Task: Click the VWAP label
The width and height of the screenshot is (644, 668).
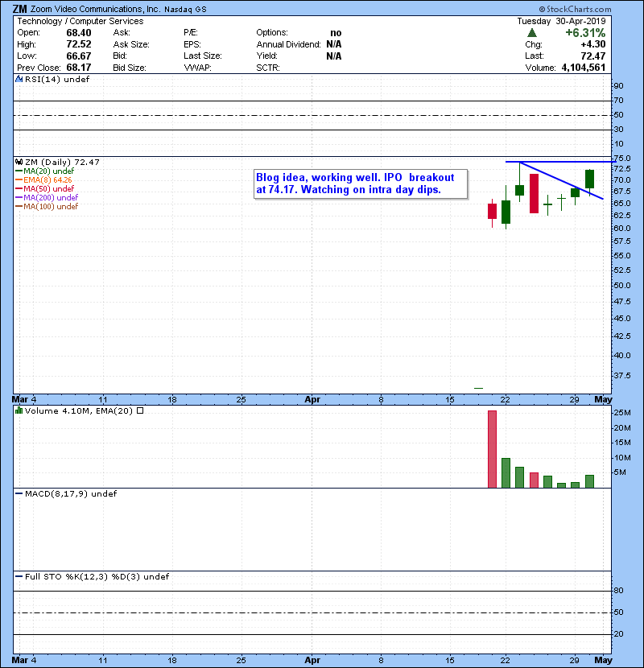Action: [198, 68]
